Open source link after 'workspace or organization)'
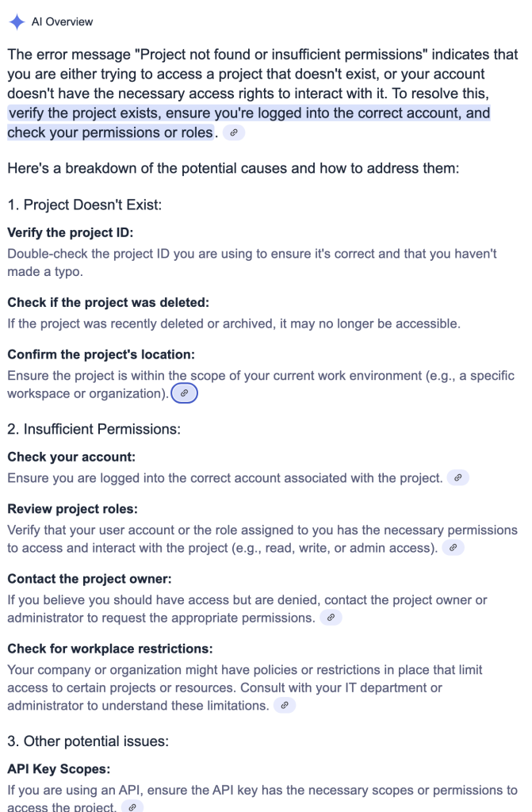This screenshot has height=812, width=532. pos(185,393)
